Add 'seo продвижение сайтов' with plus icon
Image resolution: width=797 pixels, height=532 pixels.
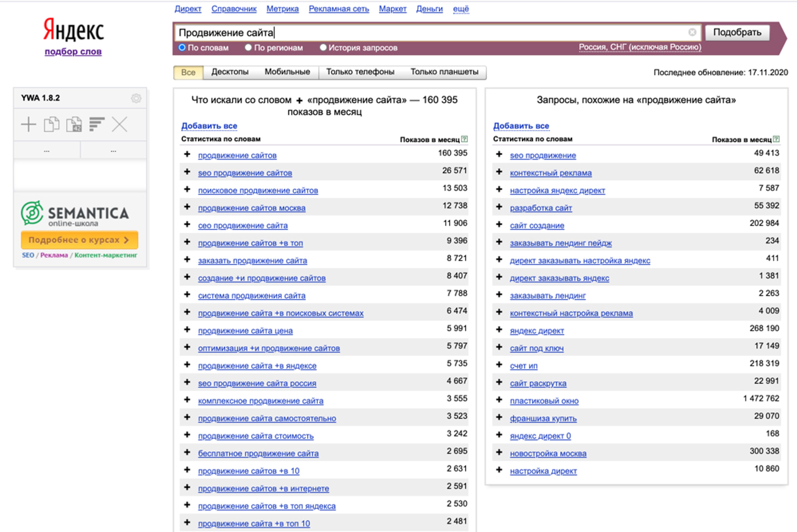[187, 172]
